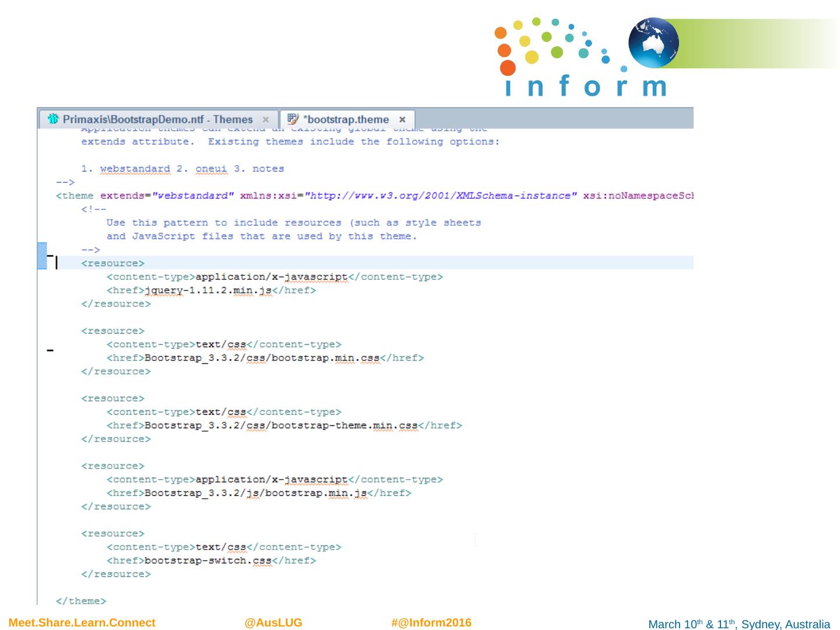Click the blue gutter marker beside the highlighted line
Screen dimensions: 840x630
coord(42,256)
